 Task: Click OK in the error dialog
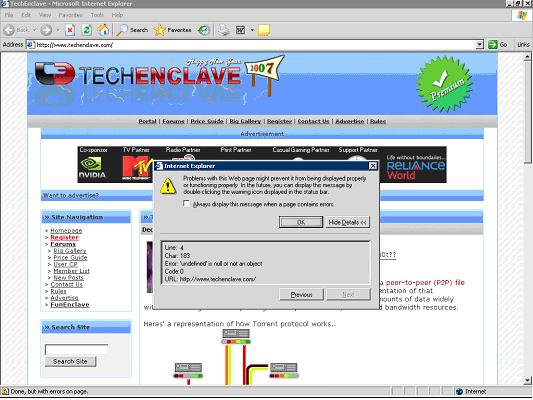pyautogui.click(x=301, y=222)
